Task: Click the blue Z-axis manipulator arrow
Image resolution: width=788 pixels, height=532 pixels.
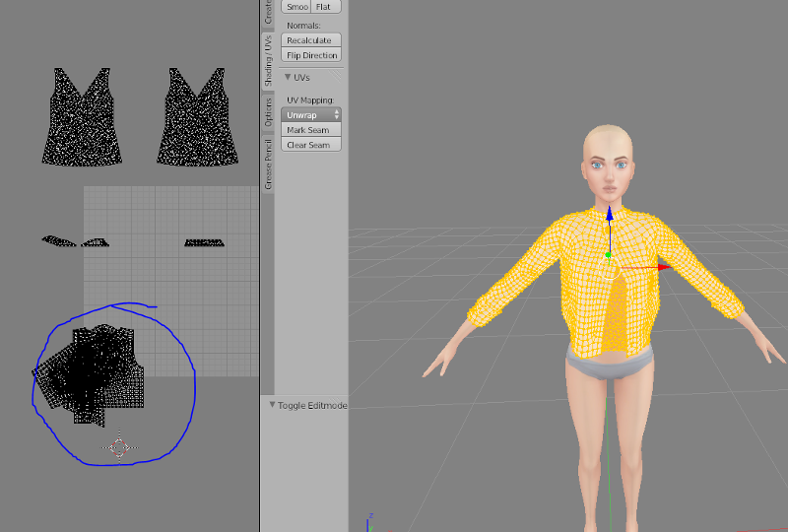Action: click(x=609, y=214)
